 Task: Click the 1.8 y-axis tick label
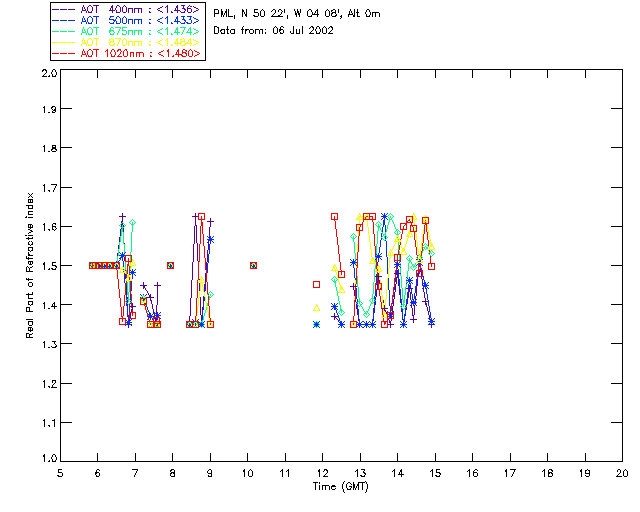(x=49, y=148)
